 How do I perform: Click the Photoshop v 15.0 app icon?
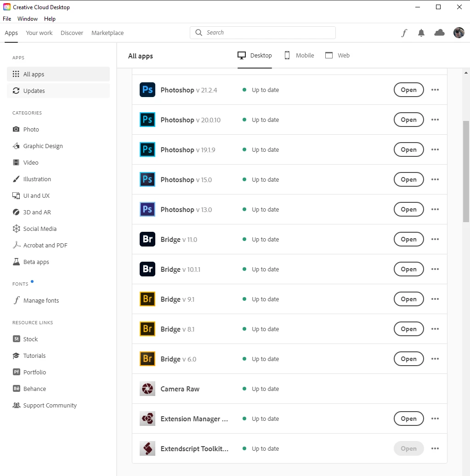[147, 179]
